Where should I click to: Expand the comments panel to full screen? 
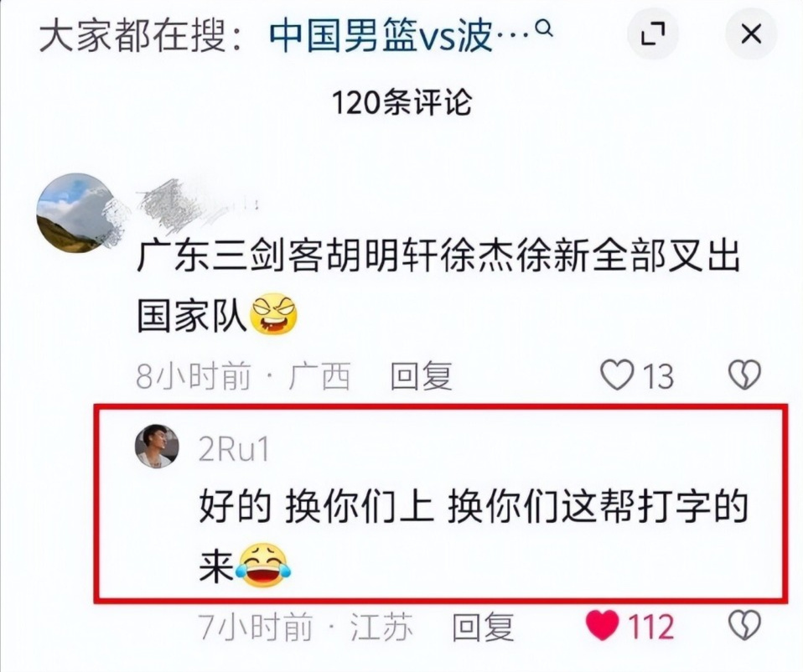click(653, 35)
